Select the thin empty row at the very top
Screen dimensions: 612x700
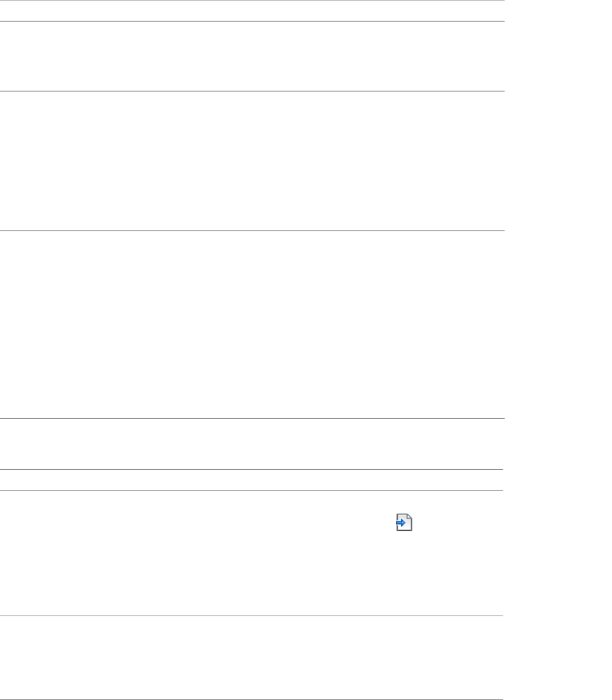[252, 11]
